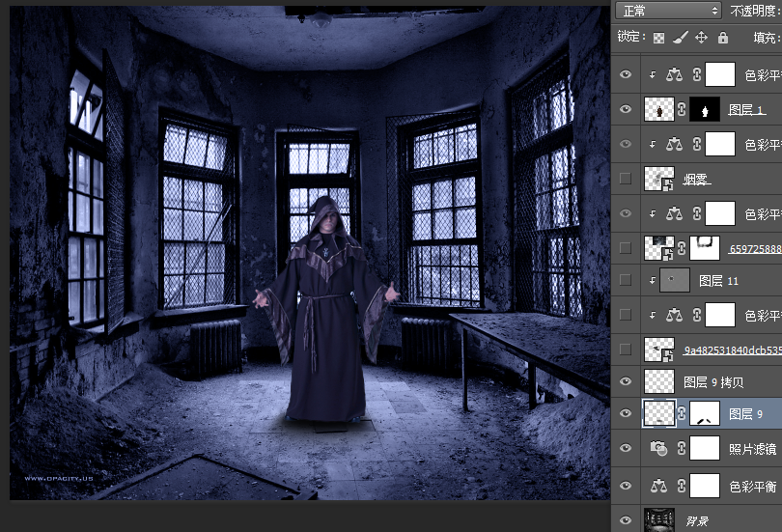Click the lock position move icon
The width and height of the screenshot is (782, 532).
click(701, 38)
